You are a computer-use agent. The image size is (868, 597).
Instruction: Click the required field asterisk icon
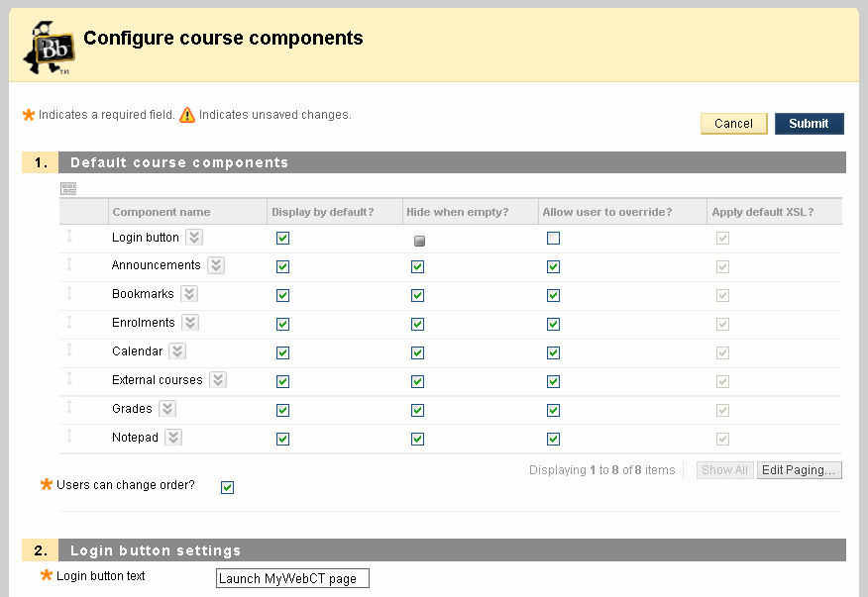click(28, 114)
